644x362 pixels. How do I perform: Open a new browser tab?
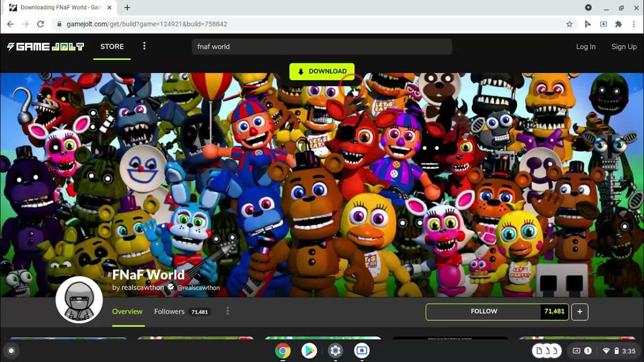tap(127, 8)
